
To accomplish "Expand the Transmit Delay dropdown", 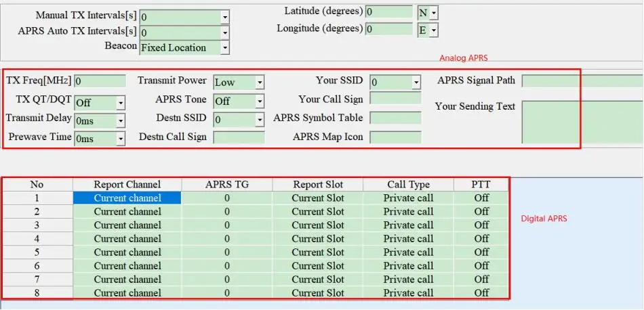I will [121, 121].
